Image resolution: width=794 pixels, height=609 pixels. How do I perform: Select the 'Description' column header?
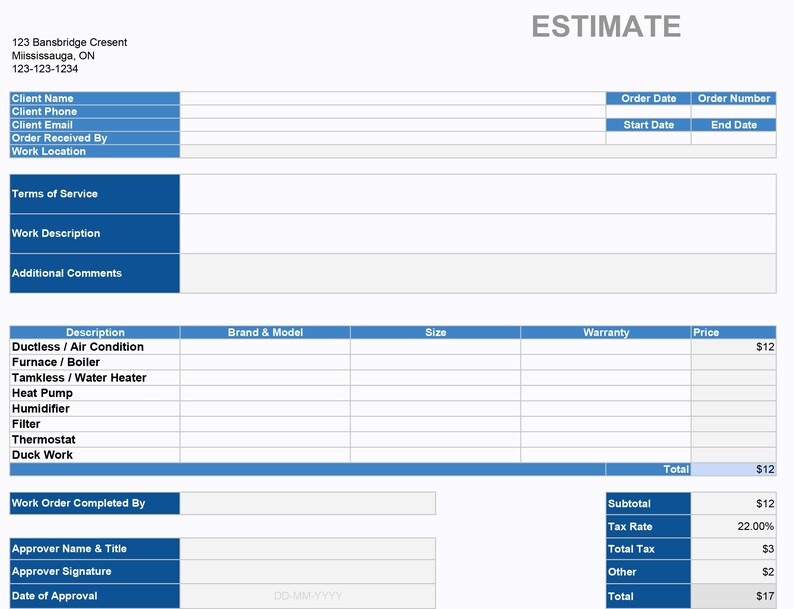(95, 332)
